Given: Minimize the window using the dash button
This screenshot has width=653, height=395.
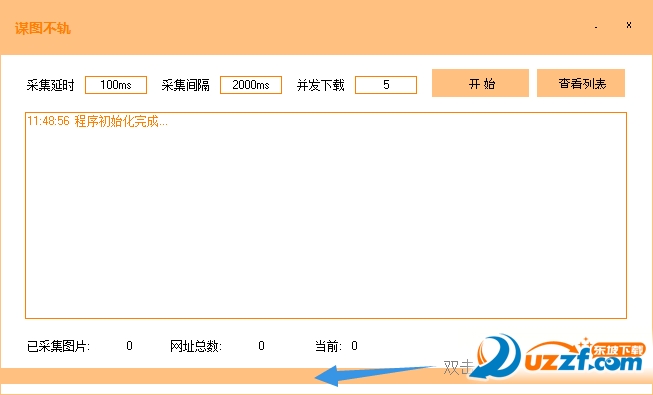Looking at the screenshot, I should click(596, 27).
